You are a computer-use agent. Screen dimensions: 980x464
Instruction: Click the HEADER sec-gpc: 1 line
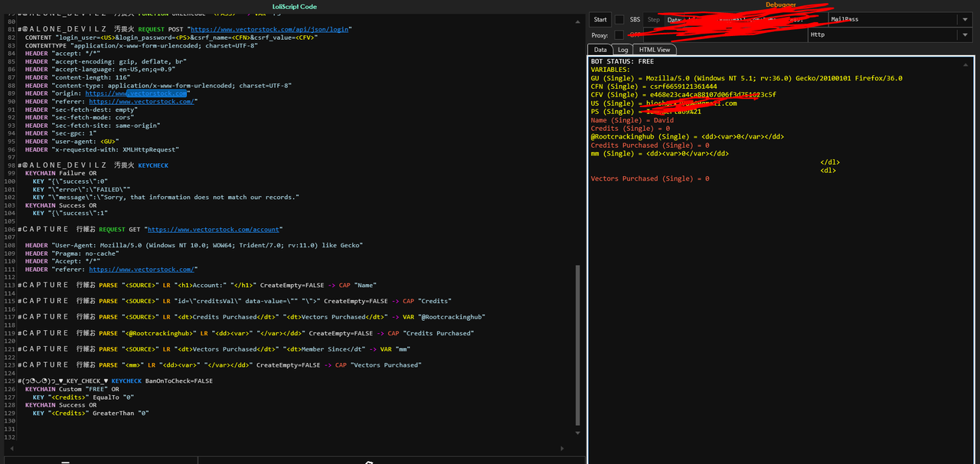click(63, 134)
